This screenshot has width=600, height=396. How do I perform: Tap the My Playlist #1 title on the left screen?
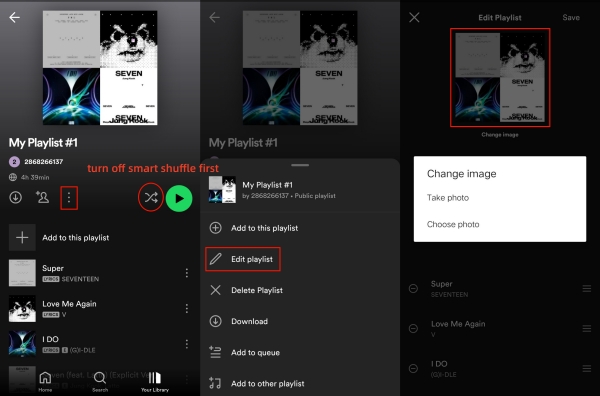click(43, 143)
